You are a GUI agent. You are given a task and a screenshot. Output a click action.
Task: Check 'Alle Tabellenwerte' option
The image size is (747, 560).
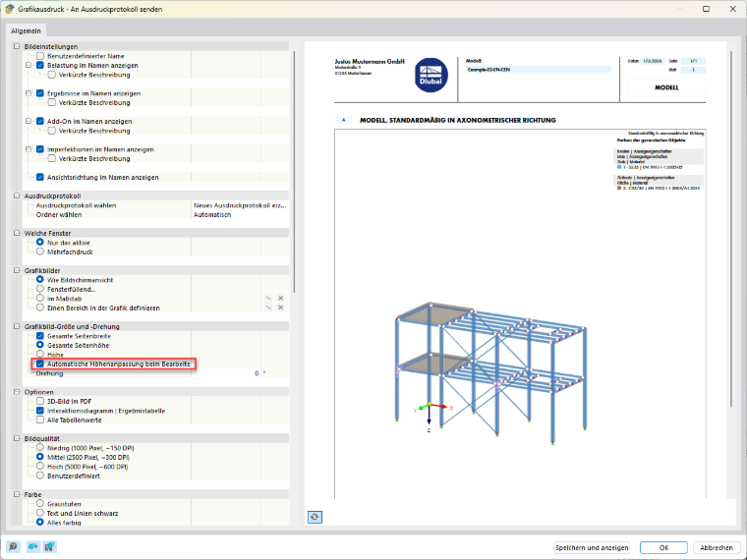point(40,420)
